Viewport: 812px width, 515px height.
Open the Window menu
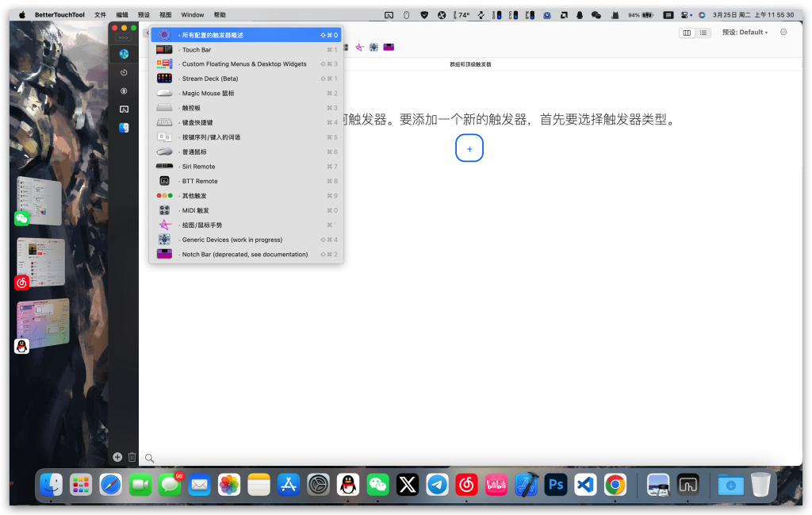click(193, 15)
